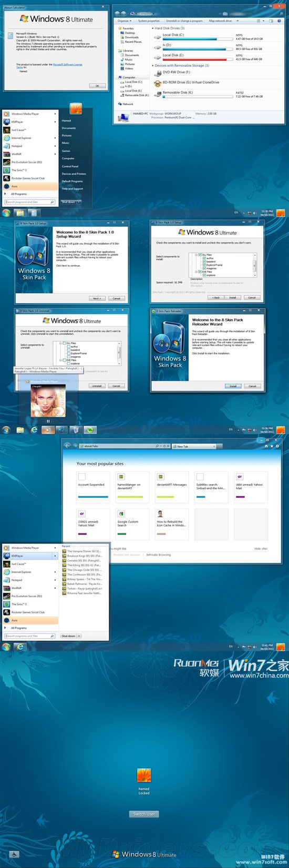Click Local Disk (E:) red capacity bar
The height and width of the screenshot is (868, 289).
[x=198, y=59]
